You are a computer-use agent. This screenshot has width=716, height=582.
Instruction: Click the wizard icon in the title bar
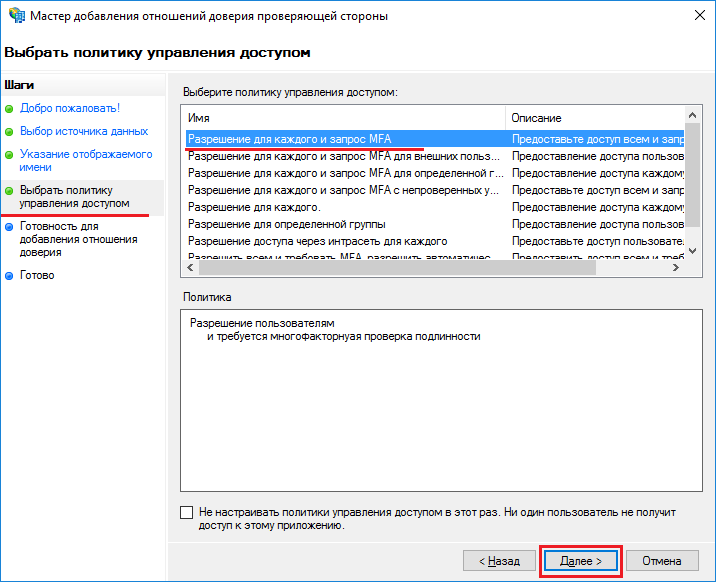pos(16,16)
